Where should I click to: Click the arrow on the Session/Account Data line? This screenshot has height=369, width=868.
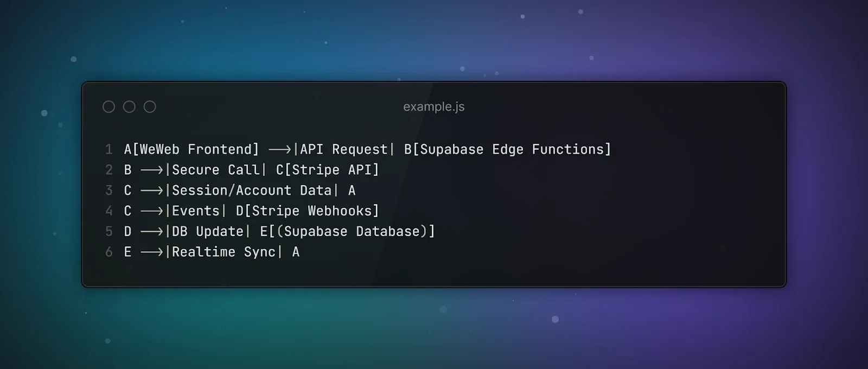152,190
